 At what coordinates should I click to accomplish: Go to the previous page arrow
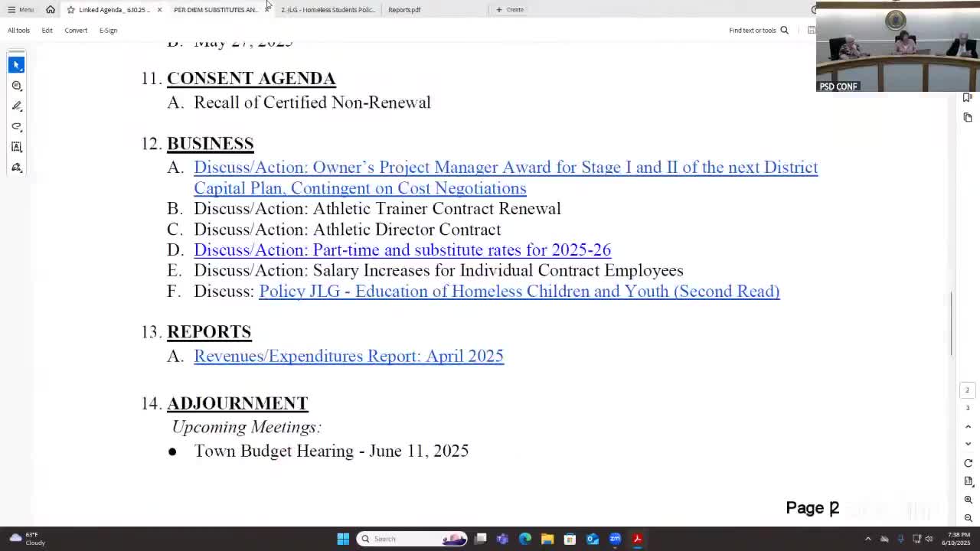(968, 426)
